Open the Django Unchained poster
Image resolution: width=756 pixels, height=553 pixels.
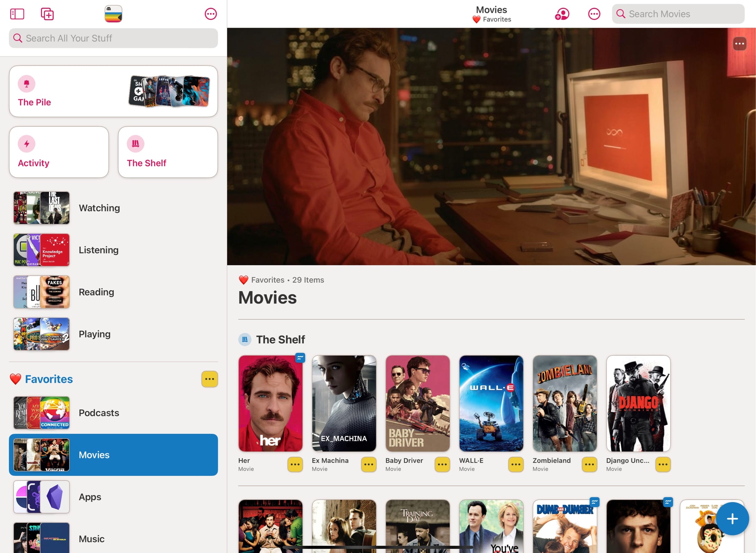638,403
